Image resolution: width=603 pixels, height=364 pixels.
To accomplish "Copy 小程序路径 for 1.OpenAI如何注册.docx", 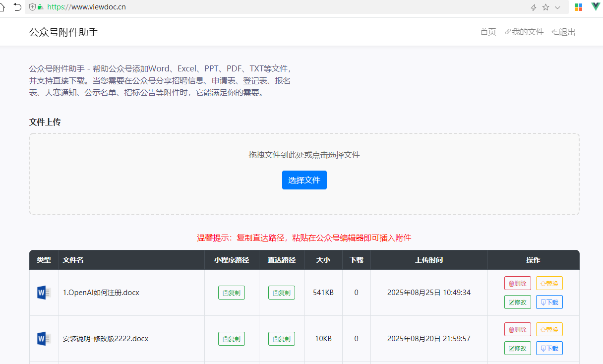I will click(232, 293).
